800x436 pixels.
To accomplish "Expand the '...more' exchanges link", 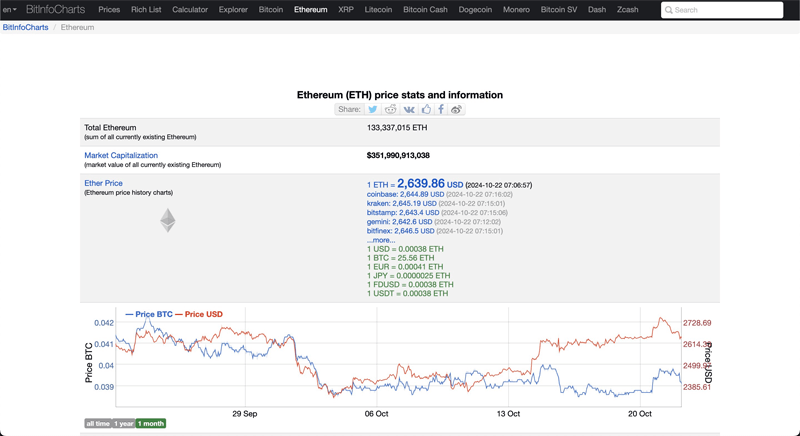I will pos(381,240).
